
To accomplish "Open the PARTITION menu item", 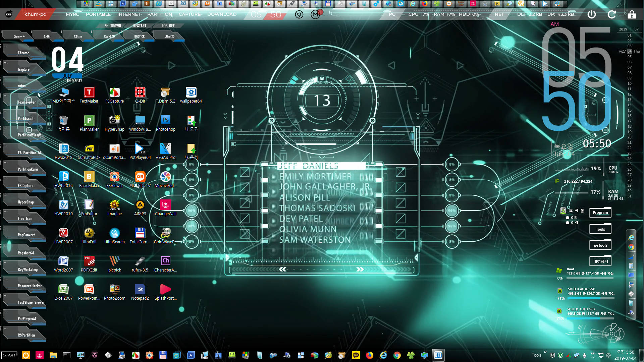I will tap(160, 14).
